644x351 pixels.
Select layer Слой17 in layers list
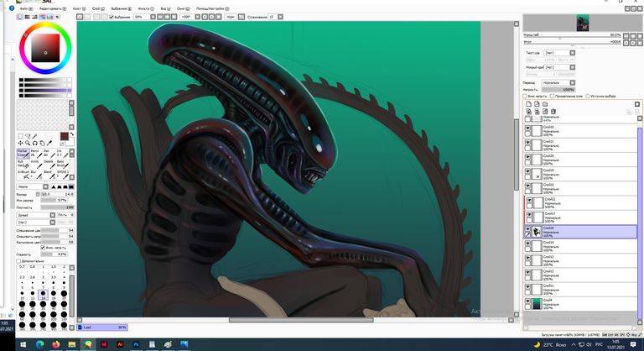581,217
